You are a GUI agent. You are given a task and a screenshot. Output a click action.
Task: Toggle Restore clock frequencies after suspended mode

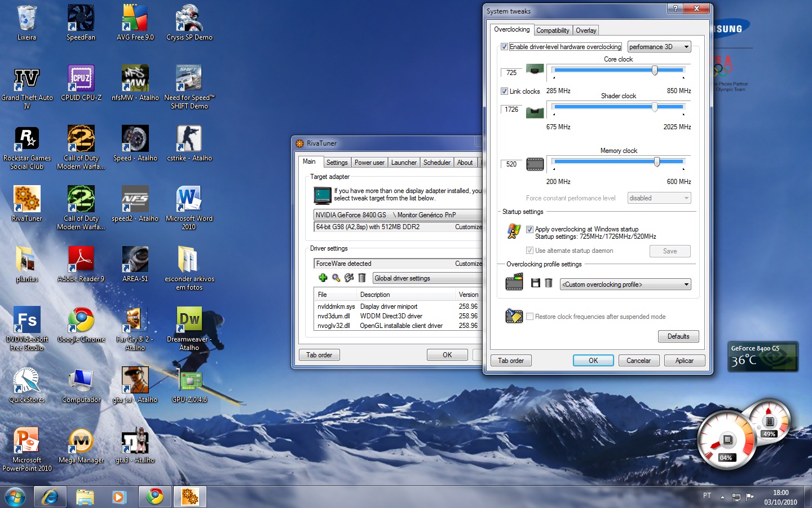click(x=529, y=317)
